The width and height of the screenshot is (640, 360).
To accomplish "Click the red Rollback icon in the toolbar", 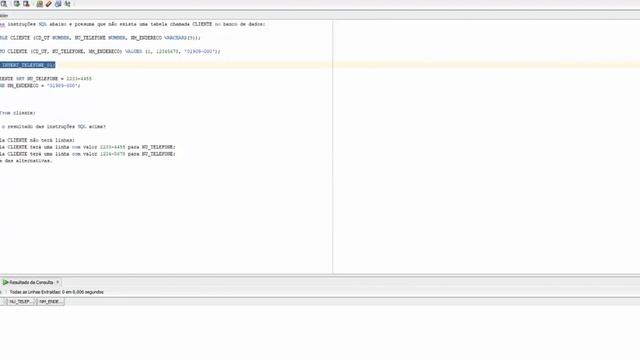I will (26, 4).
